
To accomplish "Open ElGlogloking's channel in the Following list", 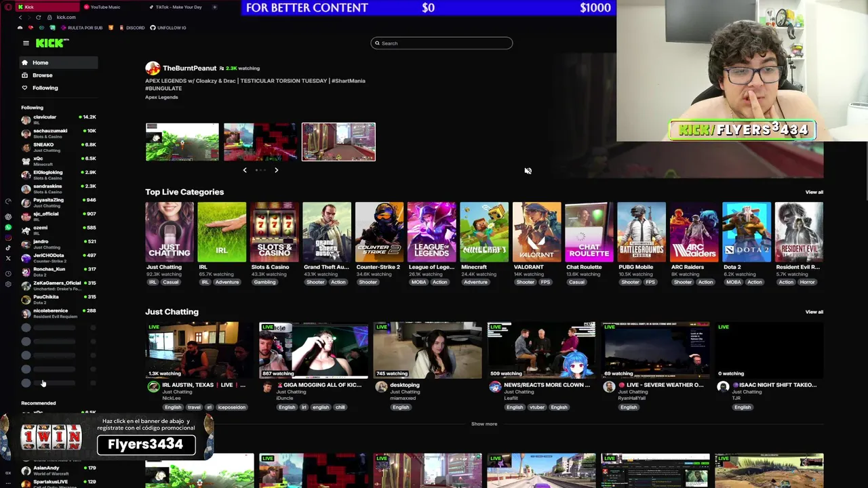I will [x=58, y=175].
